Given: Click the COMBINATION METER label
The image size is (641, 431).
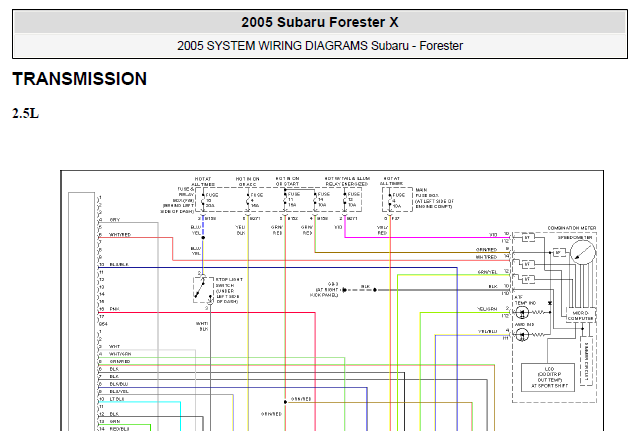Looking at the screenshot, I should tap(572, 228).
